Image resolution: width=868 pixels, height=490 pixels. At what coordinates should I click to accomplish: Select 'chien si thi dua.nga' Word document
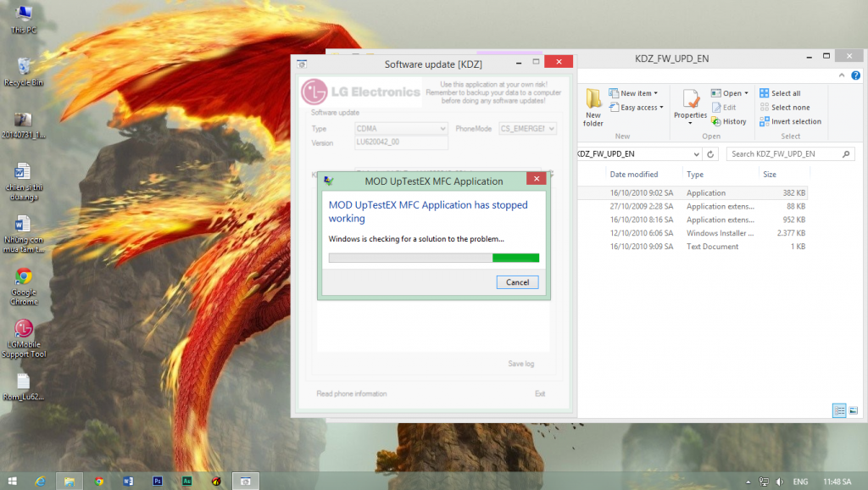[x=24, y=181]
